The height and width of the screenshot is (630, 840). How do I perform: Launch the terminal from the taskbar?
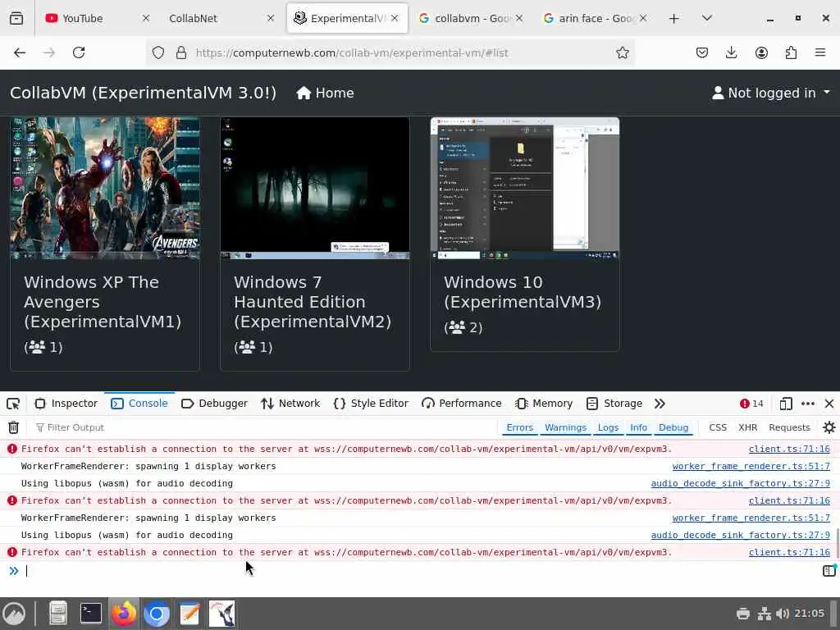point(90,614)
